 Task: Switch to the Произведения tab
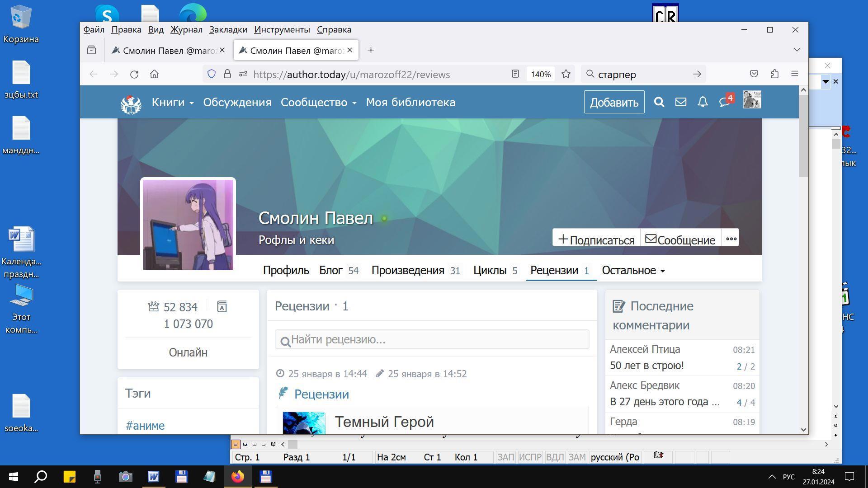coord(408,271)
